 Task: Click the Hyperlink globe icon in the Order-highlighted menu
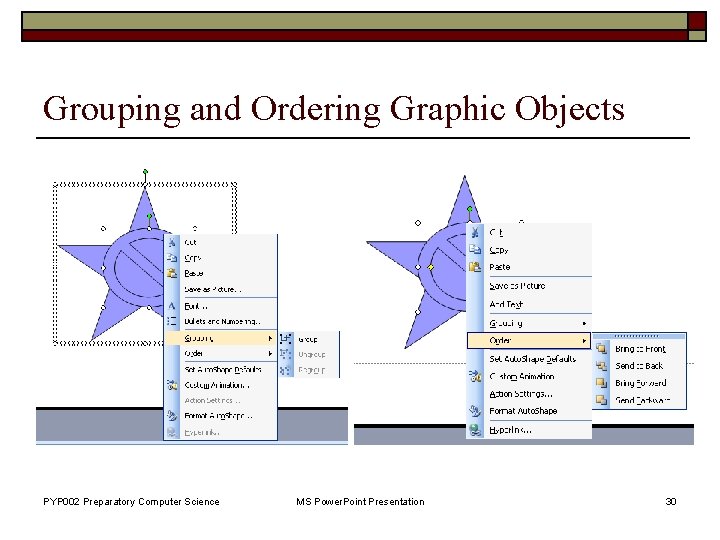tap(475, 430)
